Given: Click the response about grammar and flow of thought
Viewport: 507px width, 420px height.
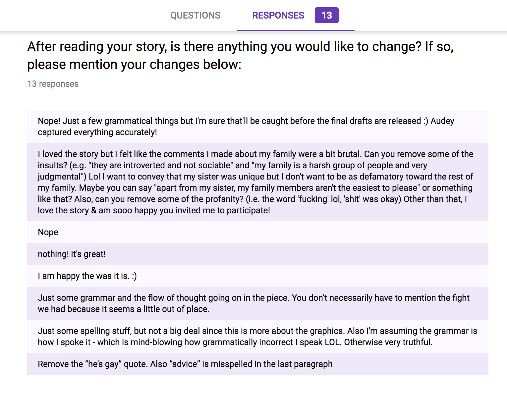Looking at the screenshot, I should 253,303.
